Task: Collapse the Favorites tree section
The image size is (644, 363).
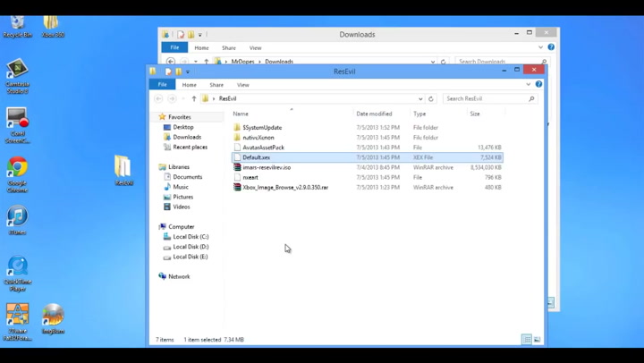Action: click(155, 117)
